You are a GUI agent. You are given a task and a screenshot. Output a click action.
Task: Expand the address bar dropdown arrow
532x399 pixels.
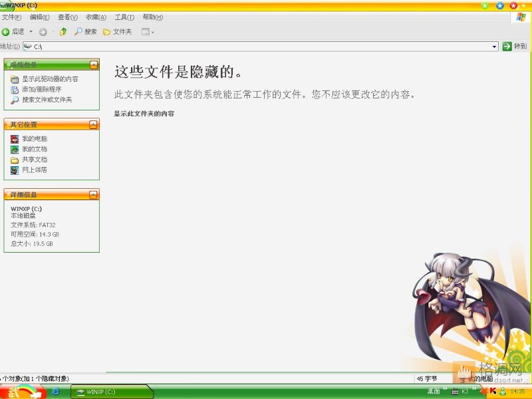pyautogui.click(x=494, y=47)
